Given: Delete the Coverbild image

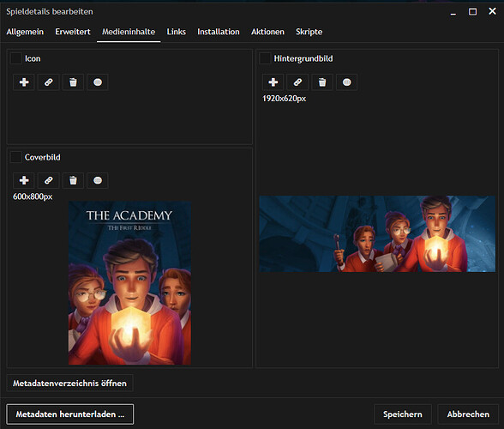Looking at the screenshot, I should [x=74, y=180].
